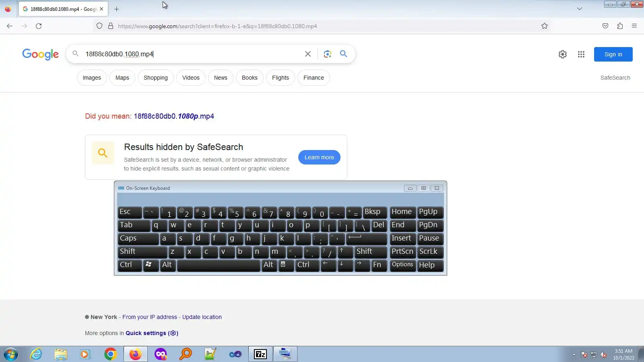This screenshot has height=362, width=644.
Task: Open Internet Explorer from the taskbar
Action: pyautogui.click(x=36, y=354)
